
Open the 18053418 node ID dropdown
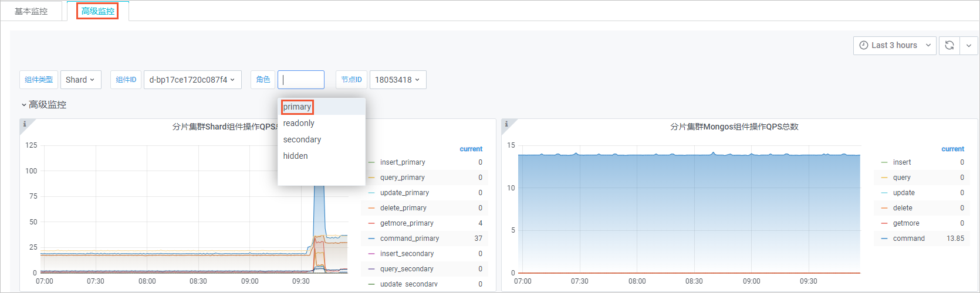398,80
